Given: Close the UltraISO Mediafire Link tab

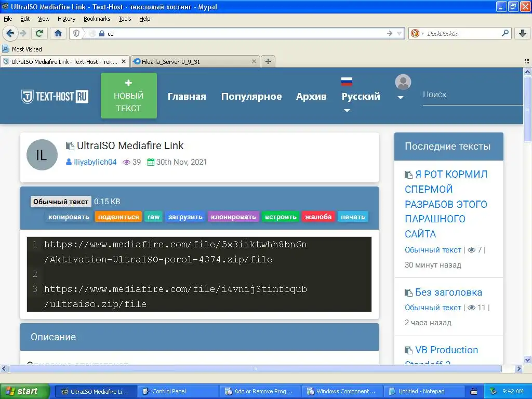Looking at the screenshot, I should pos(124,61).
